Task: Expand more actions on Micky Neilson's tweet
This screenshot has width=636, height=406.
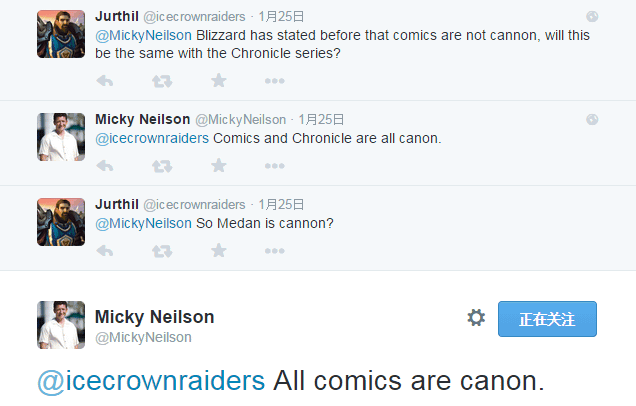Action: [275, 166]
